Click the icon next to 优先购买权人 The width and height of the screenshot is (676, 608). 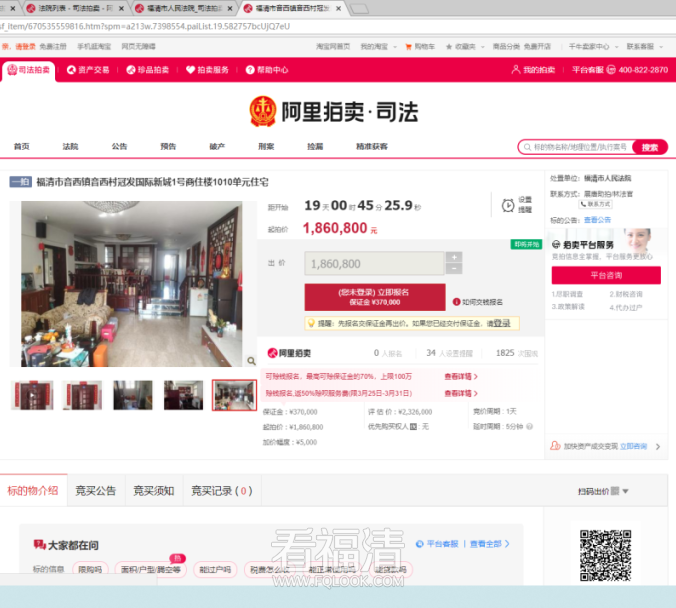(413, 426)
